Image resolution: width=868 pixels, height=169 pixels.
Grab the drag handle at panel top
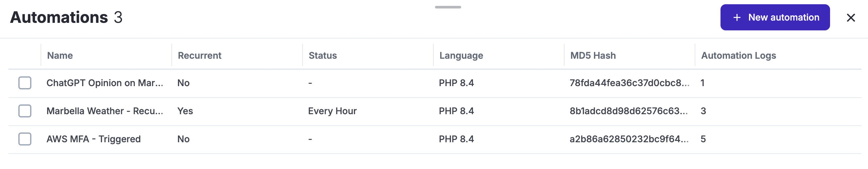tap(448, 7)
